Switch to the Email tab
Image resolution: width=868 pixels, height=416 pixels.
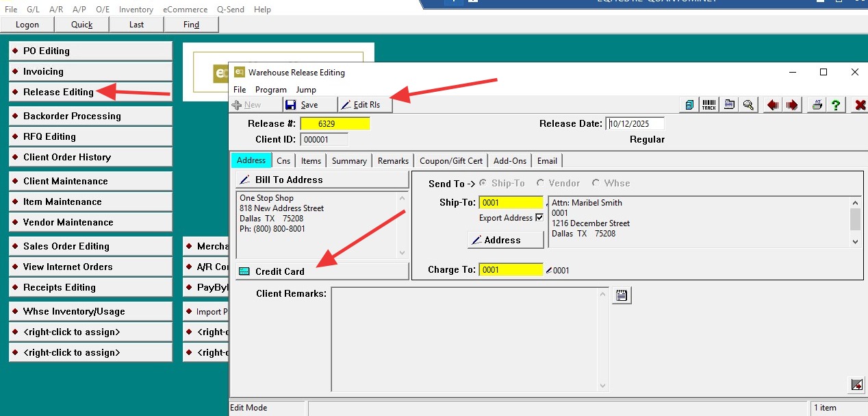pyautogui.click(x=547, y=160)
